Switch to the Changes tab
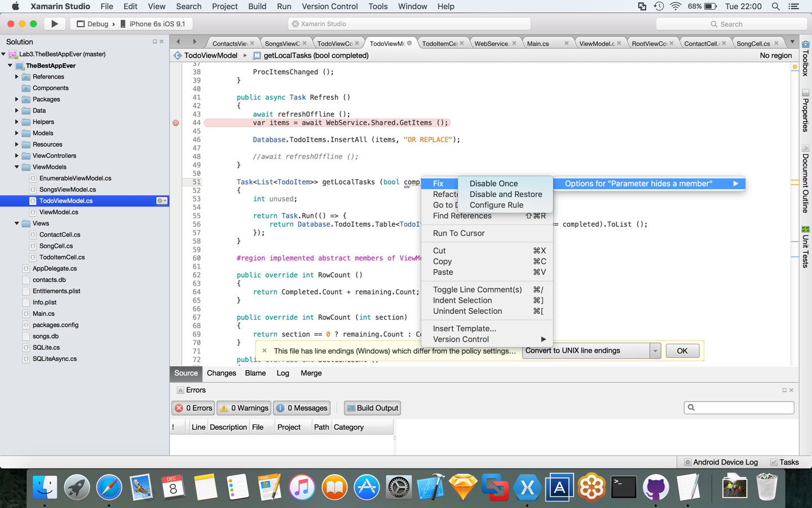Viewport: 812px width, 508px height. click(x=221, y=373)
